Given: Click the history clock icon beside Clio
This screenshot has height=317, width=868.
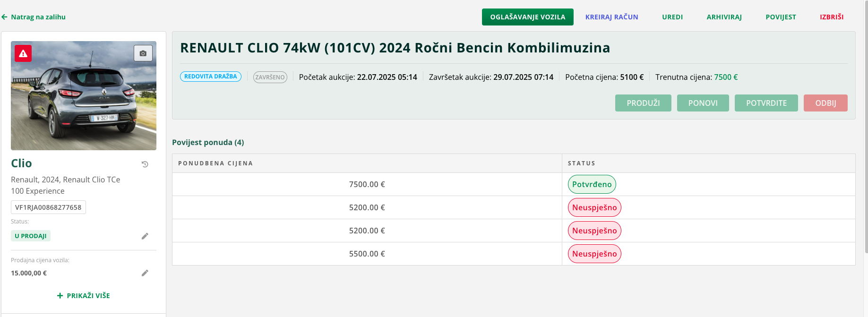Looking at the screenshot, I should [x=145, y=164].
